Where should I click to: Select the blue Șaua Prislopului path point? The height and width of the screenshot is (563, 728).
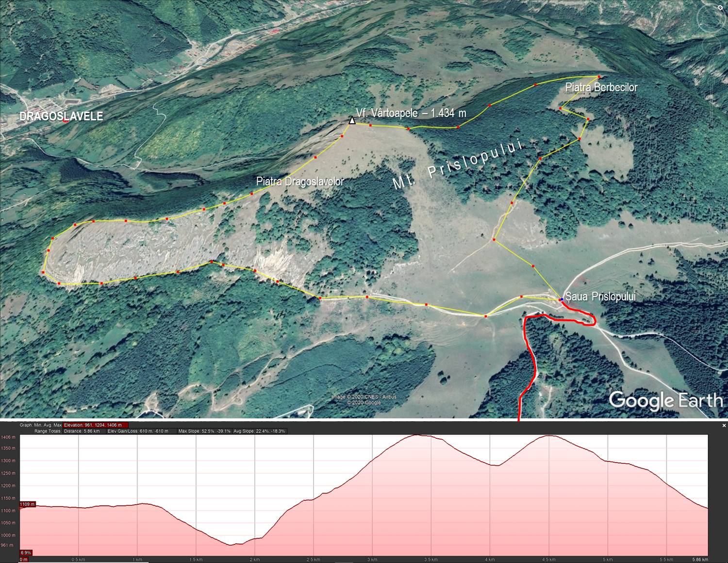tap(561, 299)
